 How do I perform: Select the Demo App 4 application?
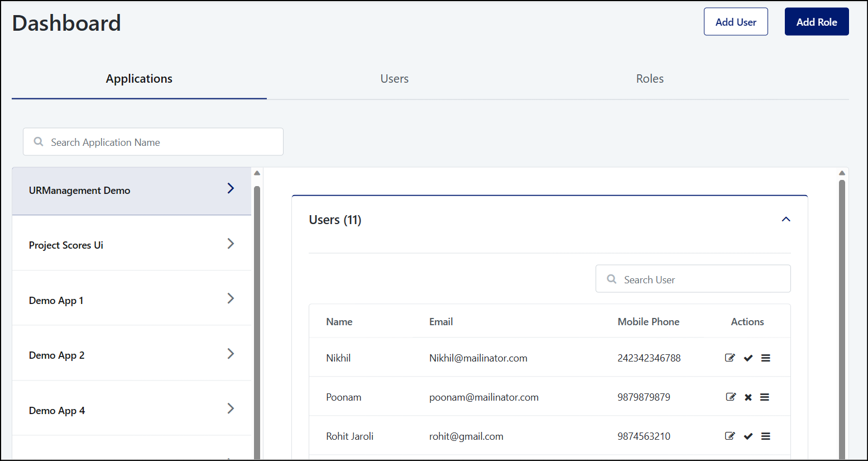(x=132, y=408)
